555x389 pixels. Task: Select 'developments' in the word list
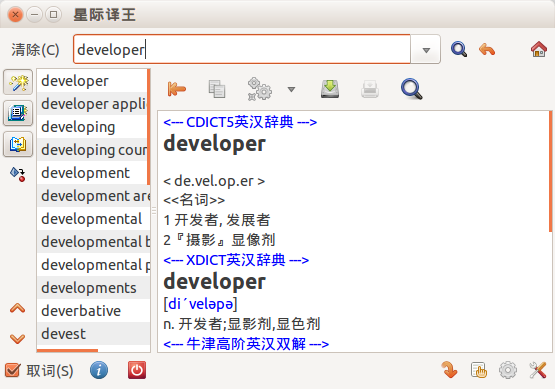[x=93, y=288]
